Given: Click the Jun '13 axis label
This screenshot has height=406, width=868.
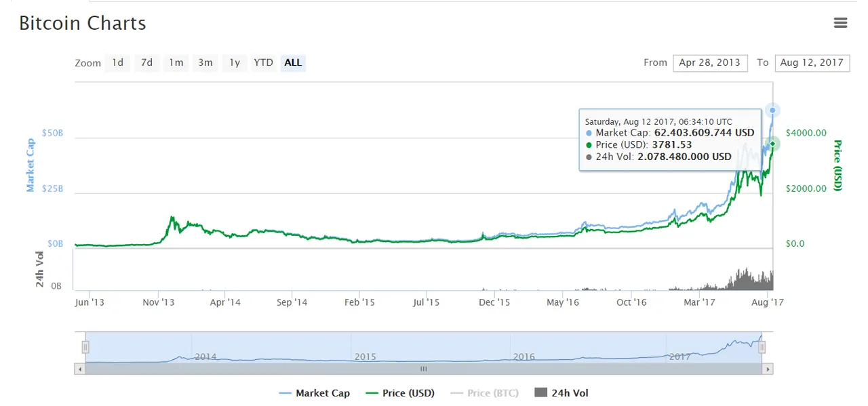Looking at the screenshot, I should pos(90,302).
